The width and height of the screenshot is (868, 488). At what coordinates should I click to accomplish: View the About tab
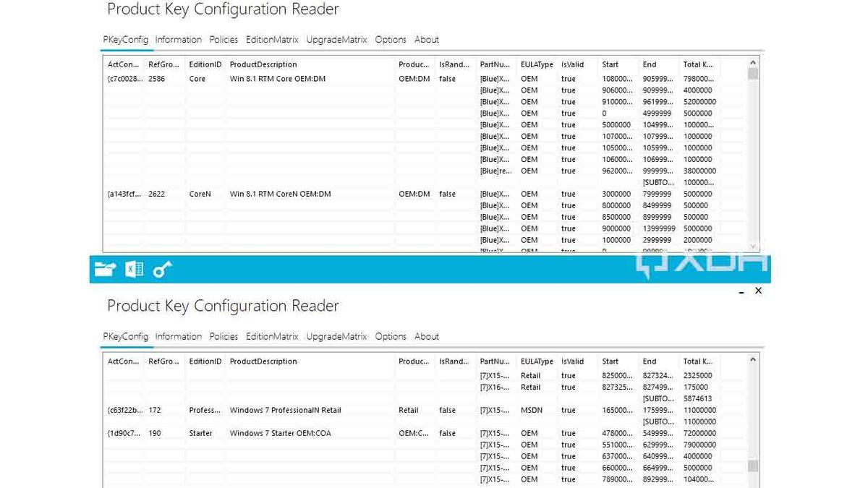click(427, 40)
